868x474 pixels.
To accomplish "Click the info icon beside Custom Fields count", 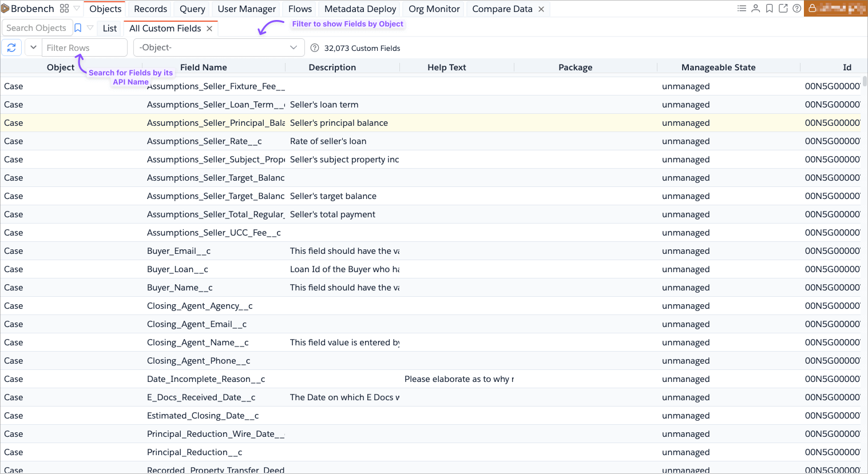I will [314, 48].
